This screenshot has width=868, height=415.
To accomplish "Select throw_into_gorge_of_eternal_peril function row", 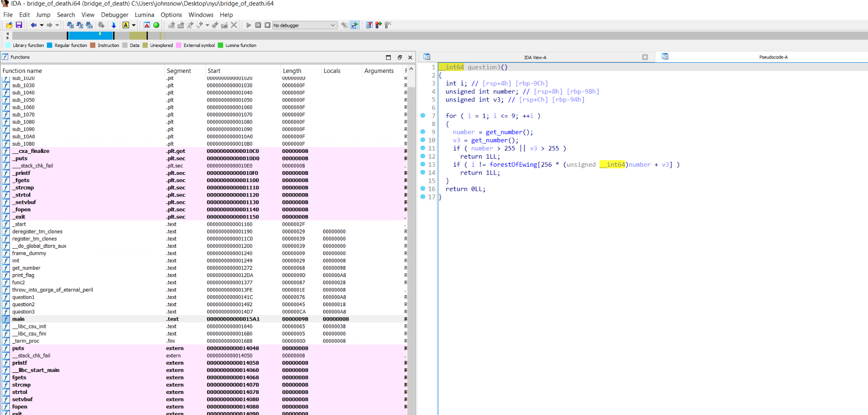I will (204, 290).
